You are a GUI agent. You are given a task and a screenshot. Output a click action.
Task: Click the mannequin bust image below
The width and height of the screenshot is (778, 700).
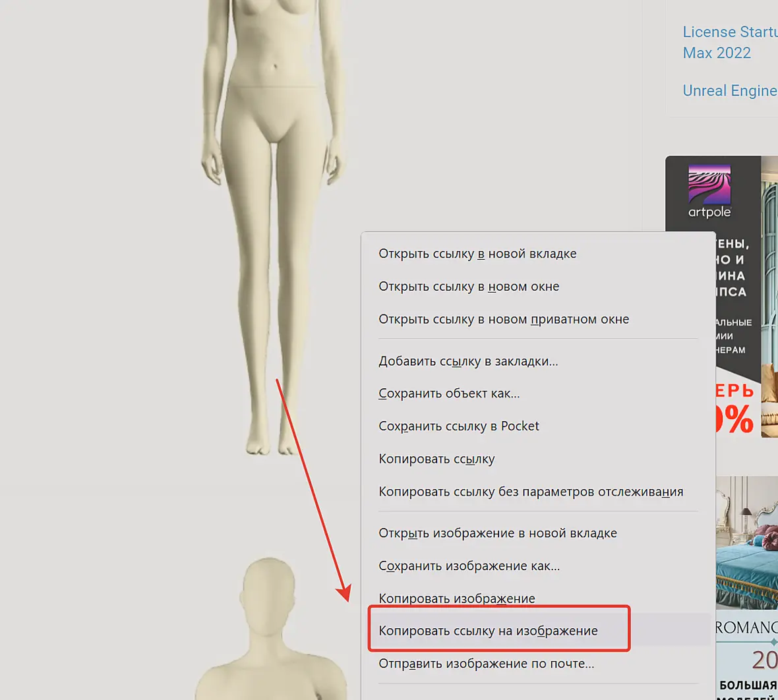[x=272, y=629]
